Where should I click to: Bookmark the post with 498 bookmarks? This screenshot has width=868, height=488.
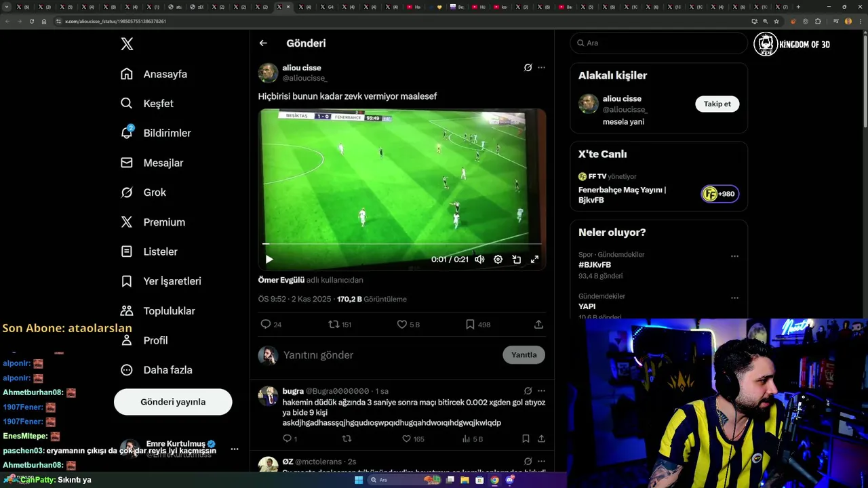(477, 325)
